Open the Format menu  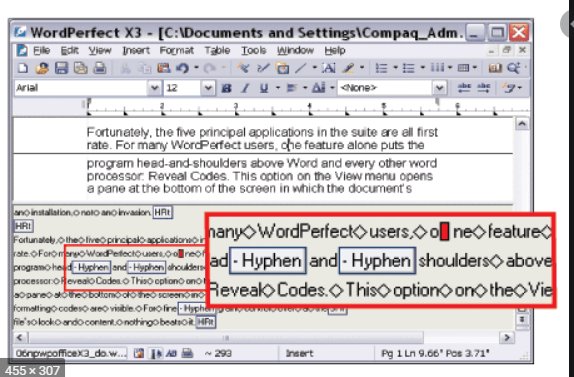[x=176, y=50]
